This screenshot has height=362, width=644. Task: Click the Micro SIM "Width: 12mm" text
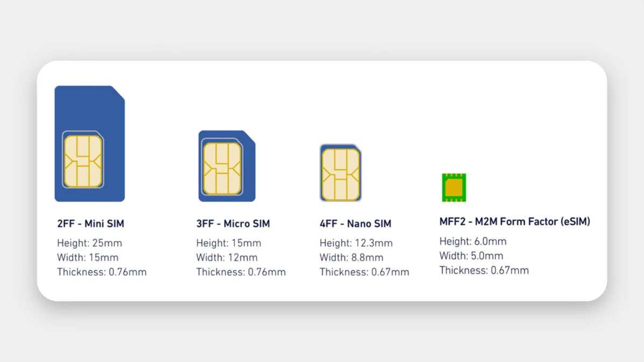[227, 257]
